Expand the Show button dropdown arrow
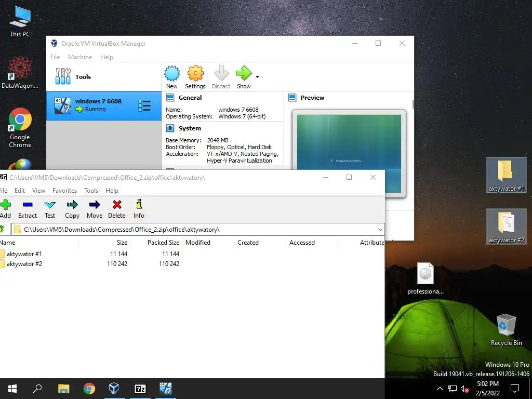This screenshot has width=532, height=399. pos(258,77)
